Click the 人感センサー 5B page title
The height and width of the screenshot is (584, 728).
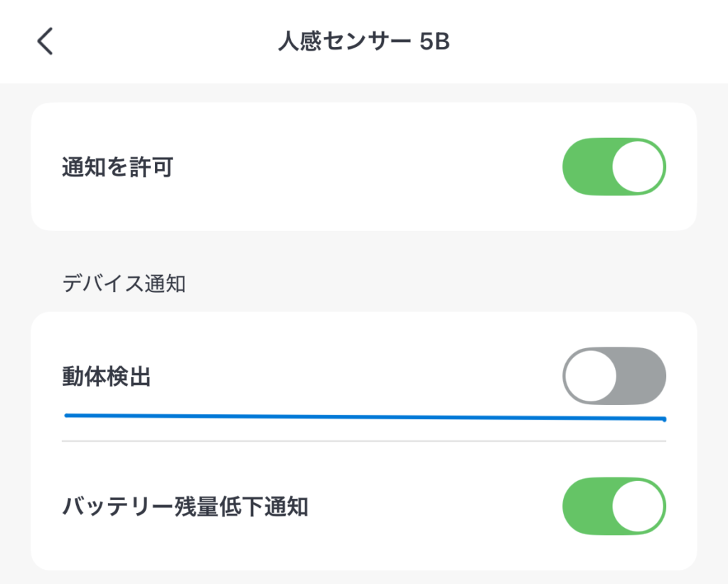point(363,42)
